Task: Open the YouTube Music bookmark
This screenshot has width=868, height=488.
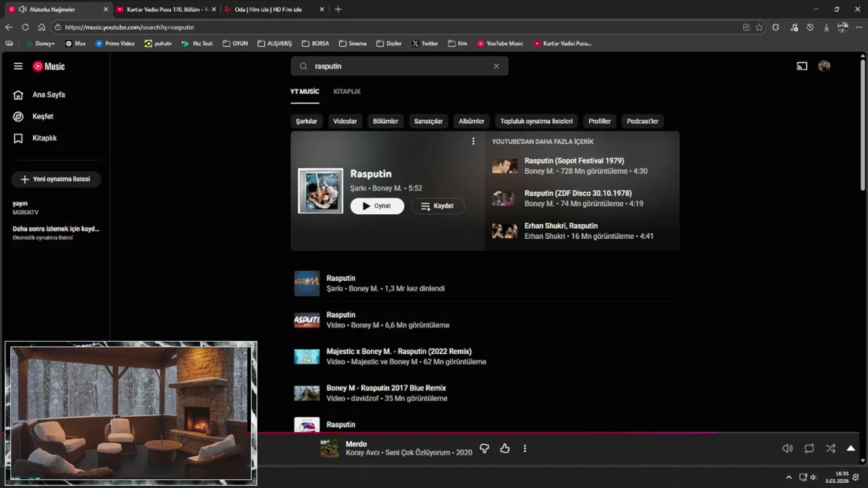Action: point(500,43)
